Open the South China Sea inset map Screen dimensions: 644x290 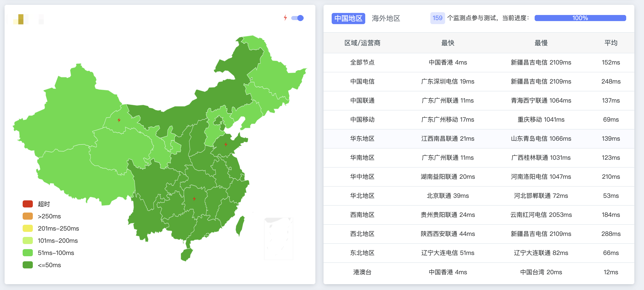279,238
